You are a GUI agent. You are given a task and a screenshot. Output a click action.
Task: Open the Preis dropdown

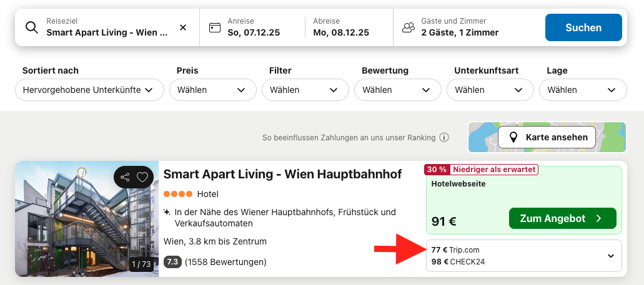tap(213, 90)
